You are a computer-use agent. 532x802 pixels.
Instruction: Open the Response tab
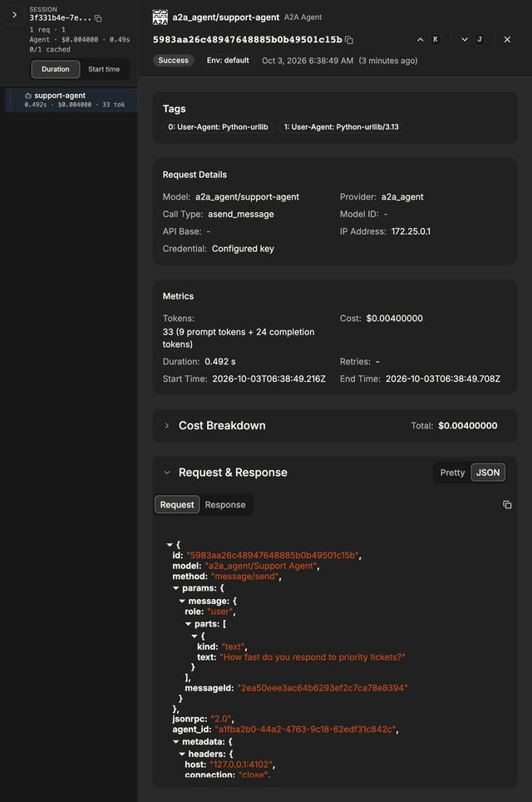tap(225, 505)
